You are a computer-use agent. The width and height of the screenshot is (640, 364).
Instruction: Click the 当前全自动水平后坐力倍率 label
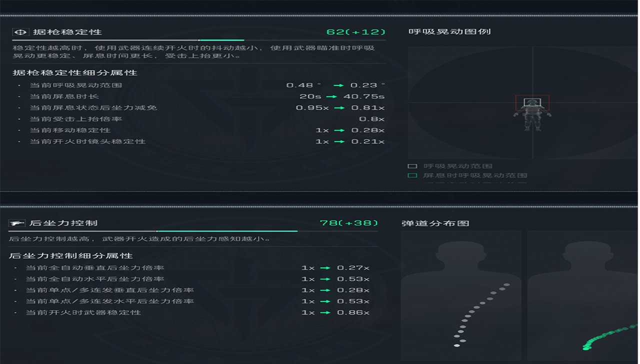coord(95,279)
